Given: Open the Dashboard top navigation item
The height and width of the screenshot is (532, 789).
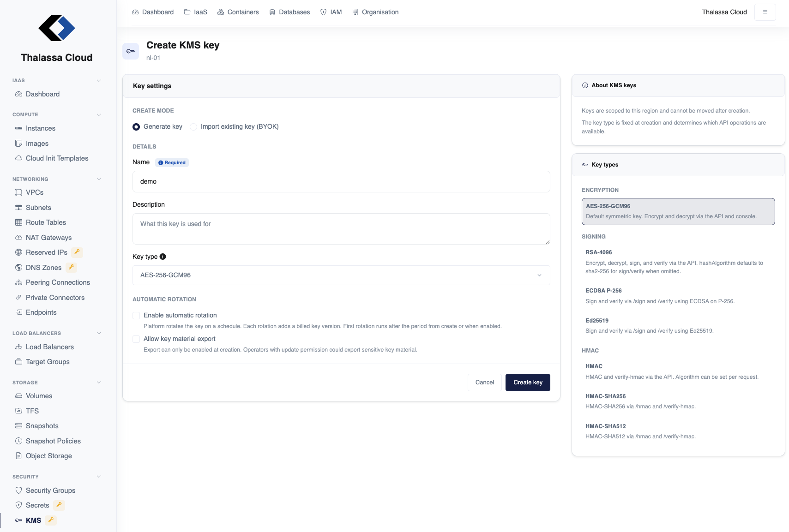Looking at the screenshot, I should (x=153, y=12).
